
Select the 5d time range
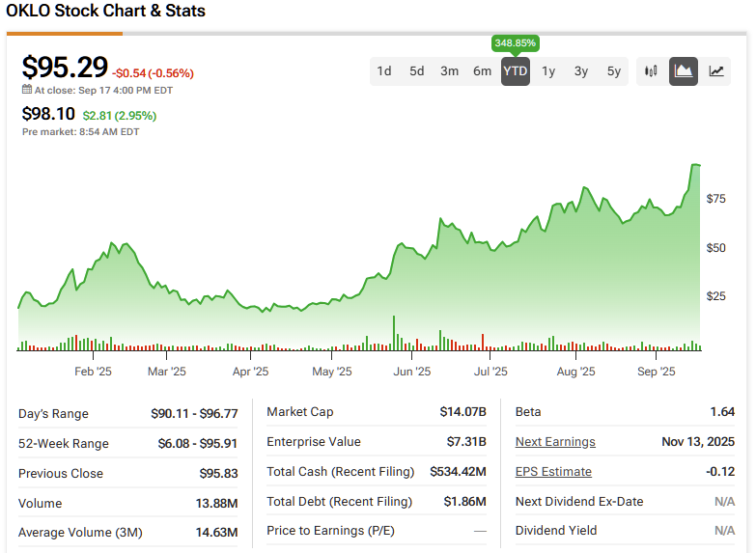coord(416,71)
